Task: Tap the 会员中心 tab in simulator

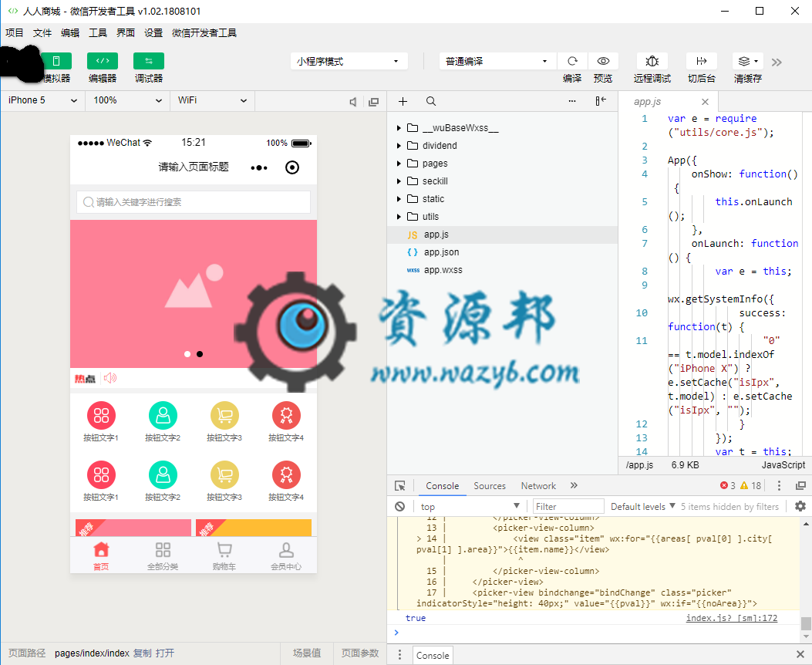Action: coord(286,556)
